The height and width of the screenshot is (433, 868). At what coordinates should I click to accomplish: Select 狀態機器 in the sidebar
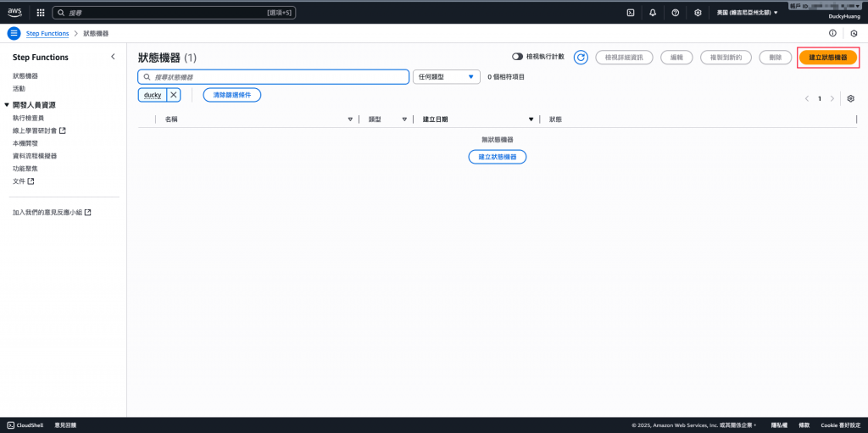click(x=25, y=76)
